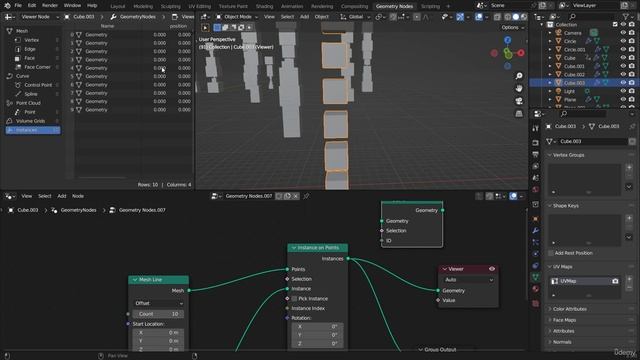
Task: Click the red X axis gizmo
Action: [521, 53]
